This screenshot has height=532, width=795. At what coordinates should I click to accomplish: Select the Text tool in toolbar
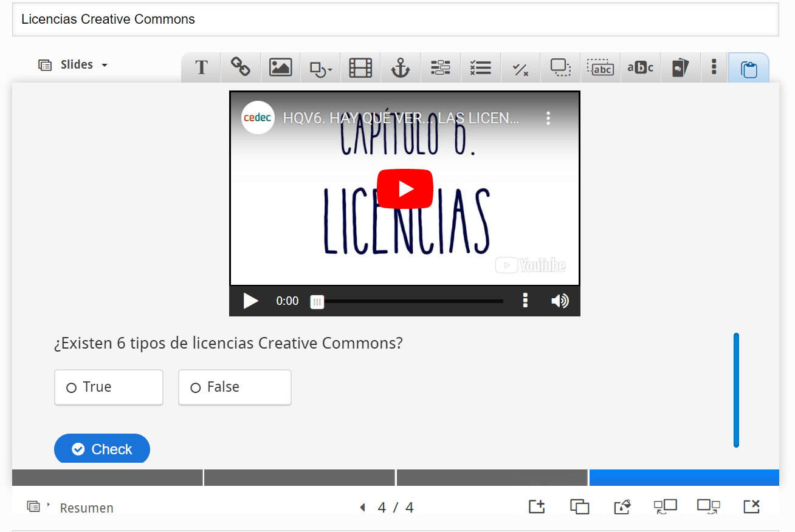pos(201,67)
